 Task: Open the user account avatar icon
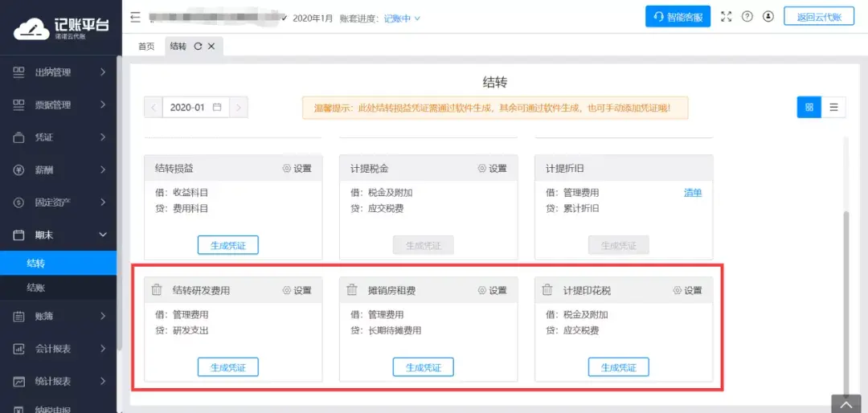(768, 17)
